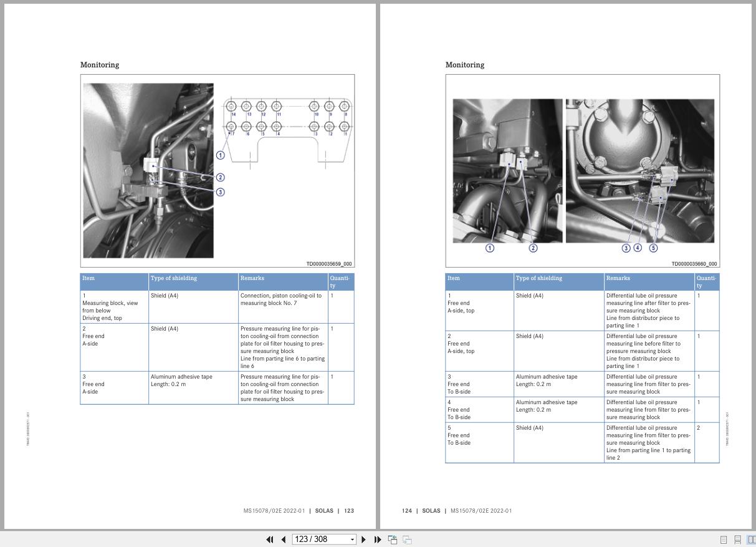Viewport: 756px width, 547px height.
Task: Switch to continuous scrolling page view
Action: [737, 540]
